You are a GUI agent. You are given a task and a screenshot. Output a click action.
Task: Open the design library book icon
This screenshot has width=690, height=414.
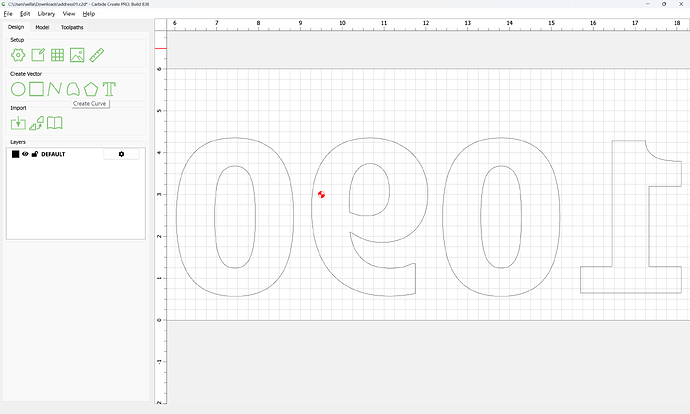[x=55, y=123]
